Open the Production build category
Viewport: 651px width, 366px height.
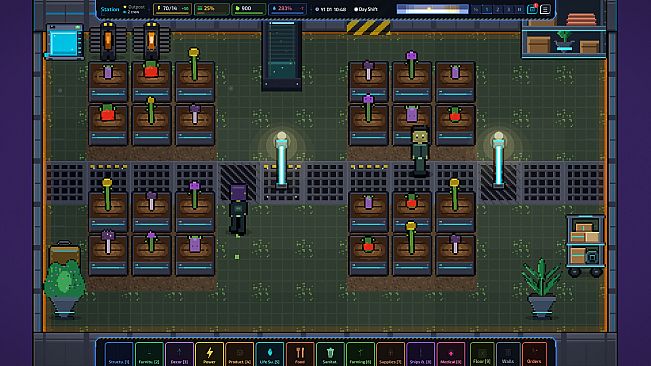point(240,354)
